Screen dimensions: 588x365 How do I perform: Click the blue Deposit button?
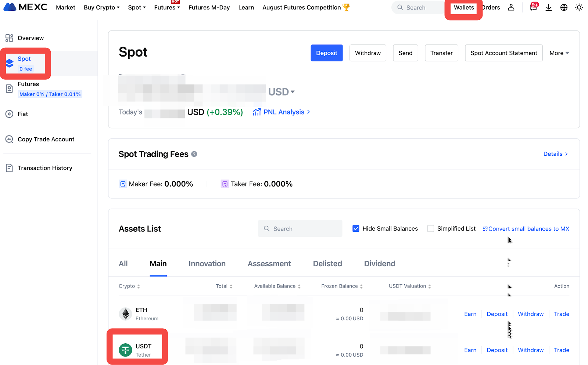(327, 53)
